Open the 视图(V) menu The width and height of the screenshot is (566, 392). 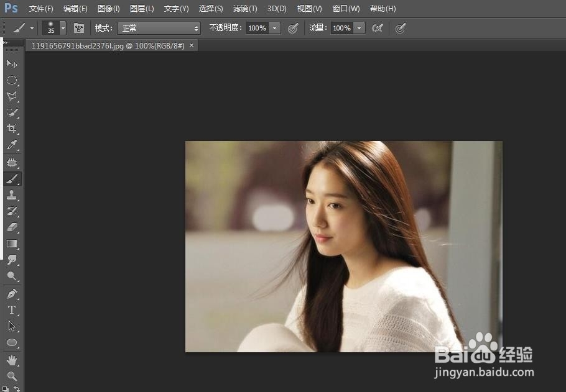[x=309, y=8]
